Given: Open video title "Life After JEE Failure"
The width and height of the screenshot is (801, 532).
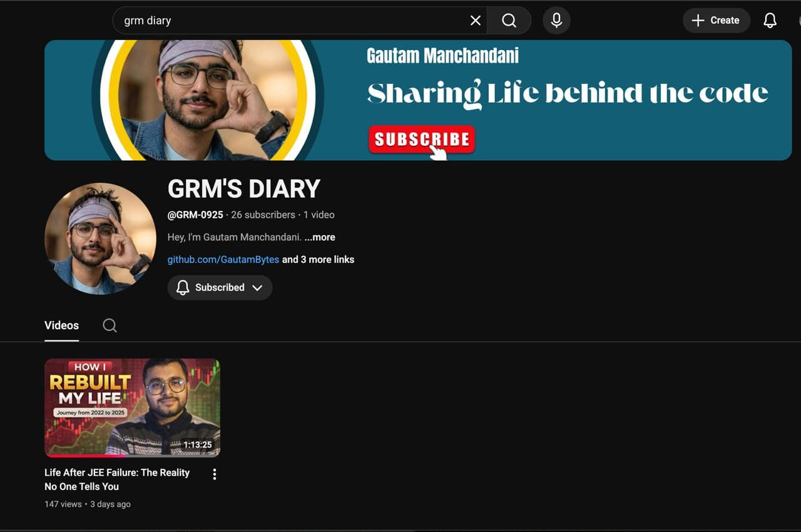Looking at the screenshot, I should click(117, 479).
